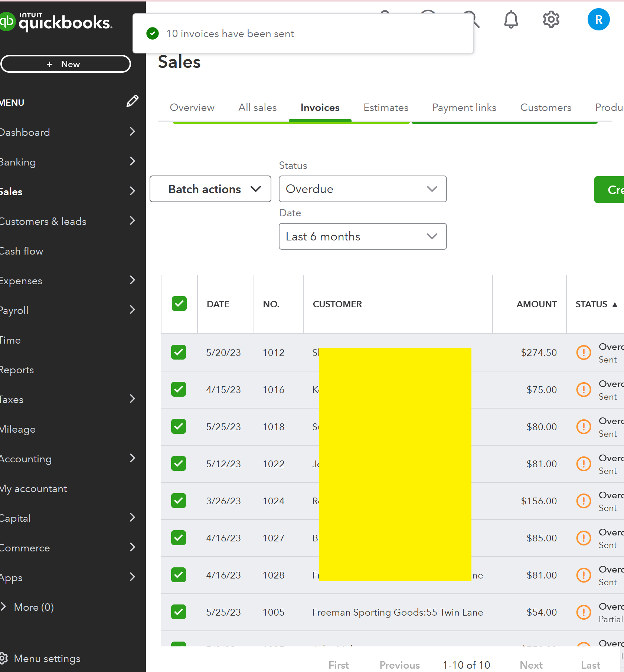Screen dimensions: 624x672
Task: Click overdue warning icon for invoice 1024
Action: (584, 501)
